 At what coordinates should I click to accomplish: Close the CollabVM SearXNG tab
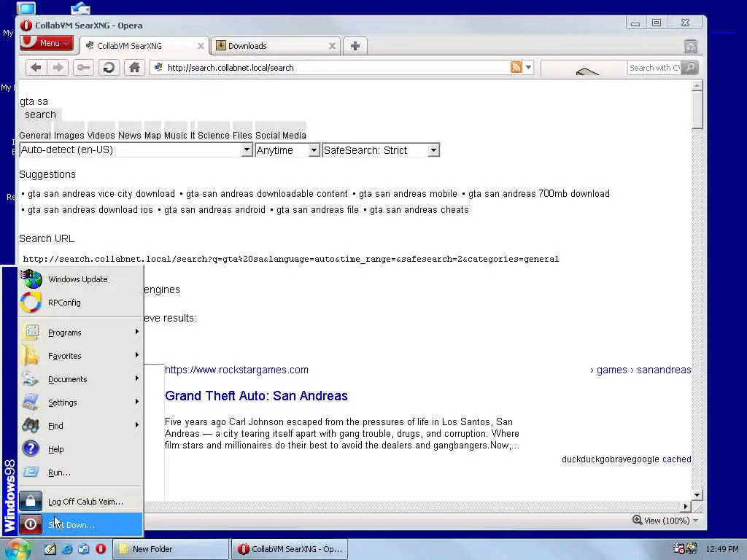coord(201,46)
